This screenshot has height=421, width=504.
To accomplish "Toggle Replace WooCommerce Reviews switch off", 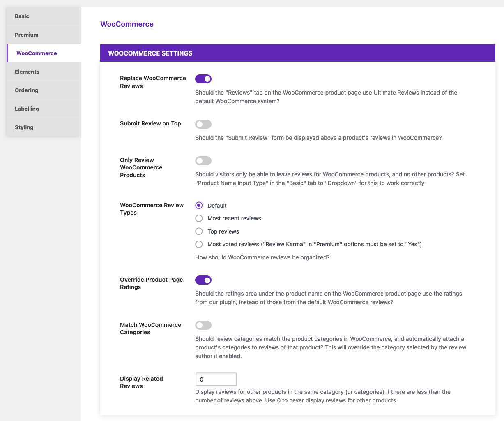I will [x=203, y=79].
